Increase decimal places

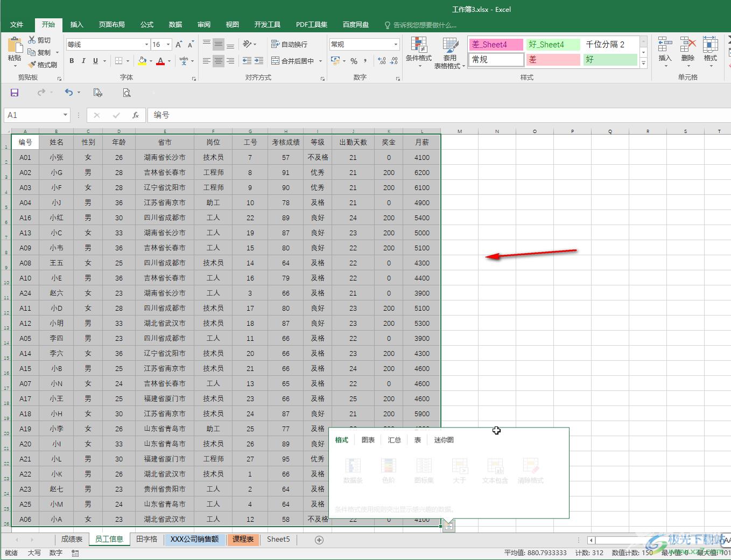(382, 61)
